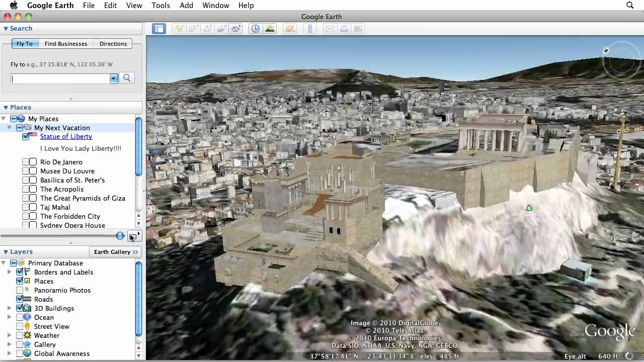
Task: Collapse the My Next Vacation folder
Action: 10,128
